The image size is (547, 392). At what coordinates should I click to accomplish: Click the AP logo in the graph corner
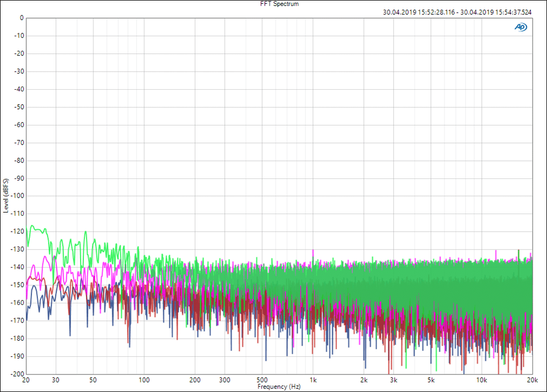520,27
